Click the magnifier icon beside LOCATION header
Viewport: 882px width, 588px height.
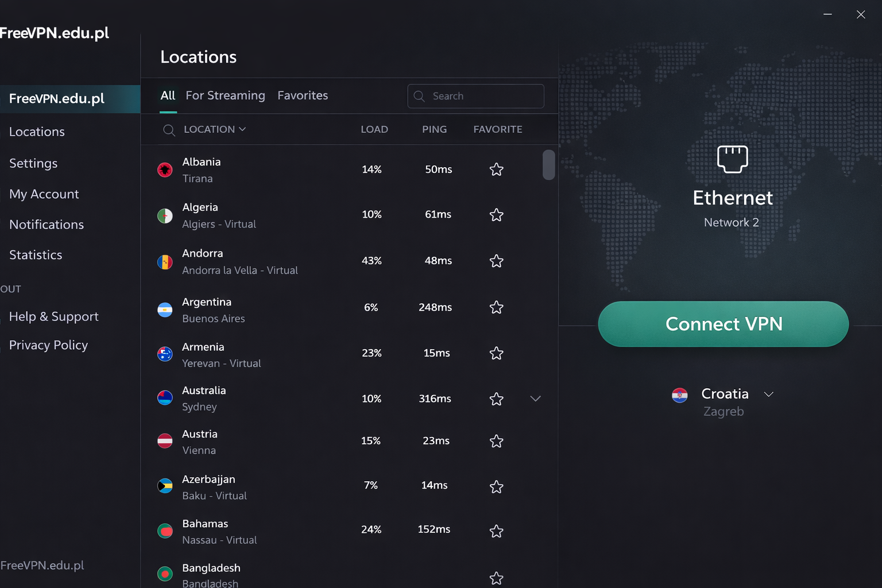tap(169, 130)
